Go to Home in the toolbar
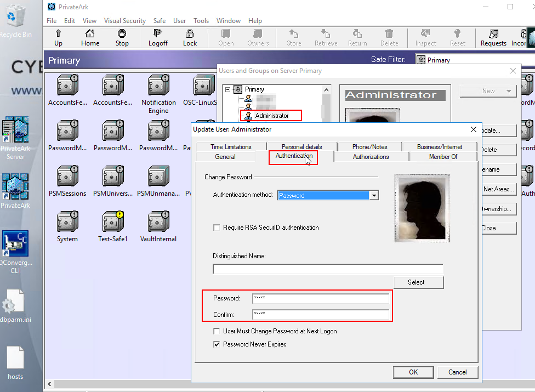535x392 pixels. (x=90, y=38)
